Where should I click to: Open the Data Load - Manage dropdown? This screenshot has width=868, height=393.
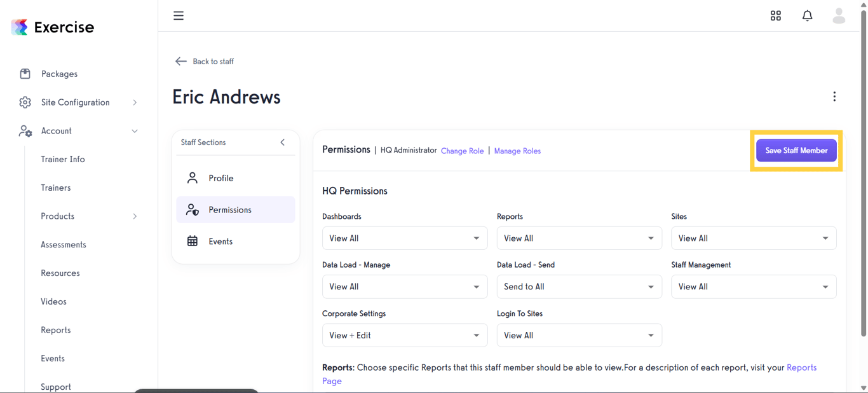[405, 287]
